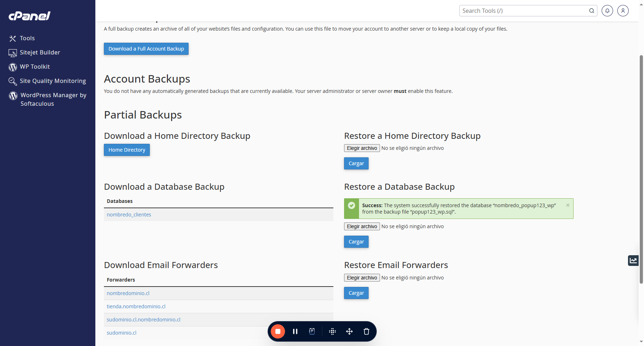Click the Download Email Forwarders heading
Viewport: 644px width, 346px height.
click(161, 265)
